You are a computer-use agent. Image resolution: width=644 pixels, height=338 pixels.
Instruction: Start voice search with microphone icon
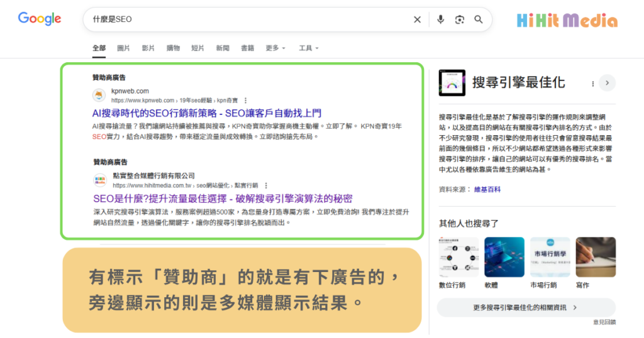click(x=440, y=19)
